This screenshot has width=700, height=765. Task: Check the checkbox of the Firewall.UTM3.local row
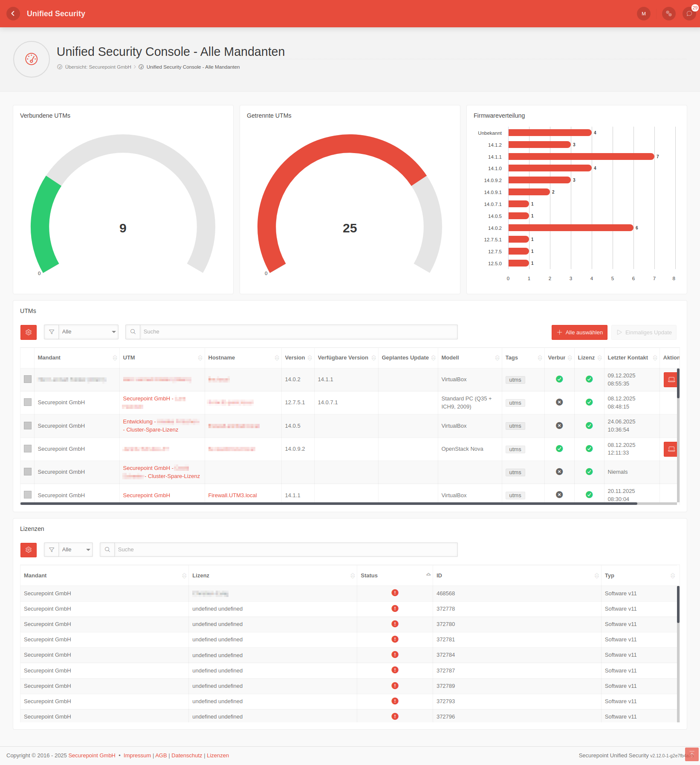pos(27,495)
